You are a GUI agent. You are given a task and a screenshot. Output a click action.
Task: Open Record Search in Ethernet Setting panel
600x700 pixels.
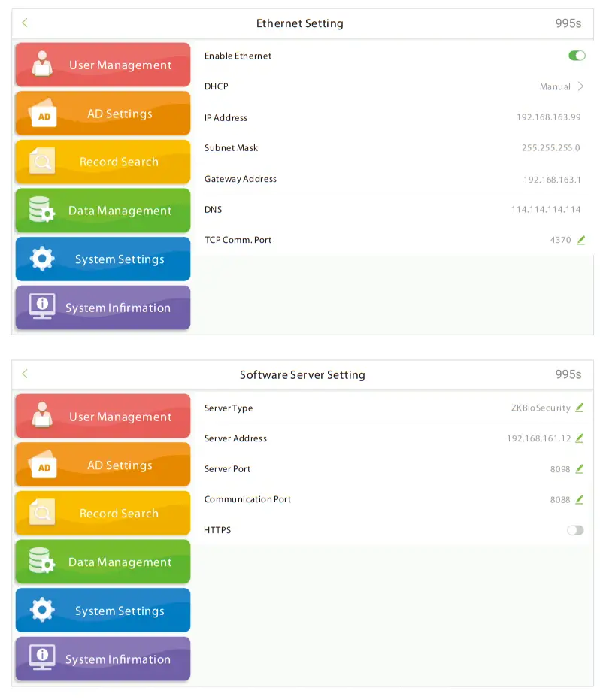pos(103,162)
